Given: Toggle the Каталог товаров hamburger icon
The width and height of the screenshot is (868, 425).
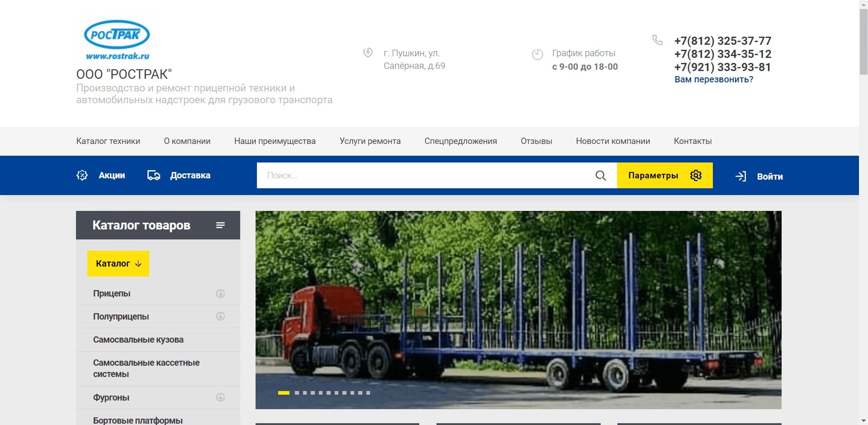Looking at the screenshot, I should click(220, 225).
